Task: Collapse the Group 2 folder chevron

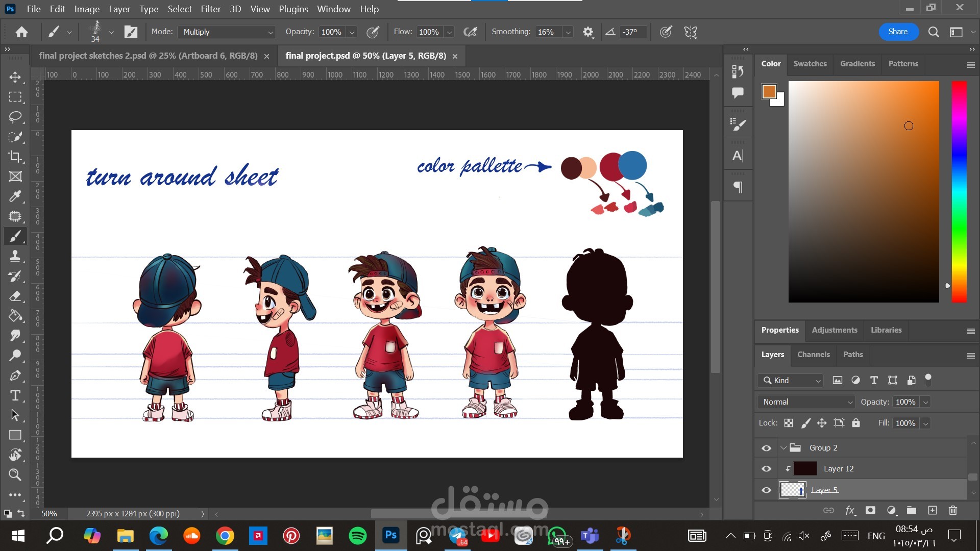Action: pyautogui.click(x=783, y=448)
